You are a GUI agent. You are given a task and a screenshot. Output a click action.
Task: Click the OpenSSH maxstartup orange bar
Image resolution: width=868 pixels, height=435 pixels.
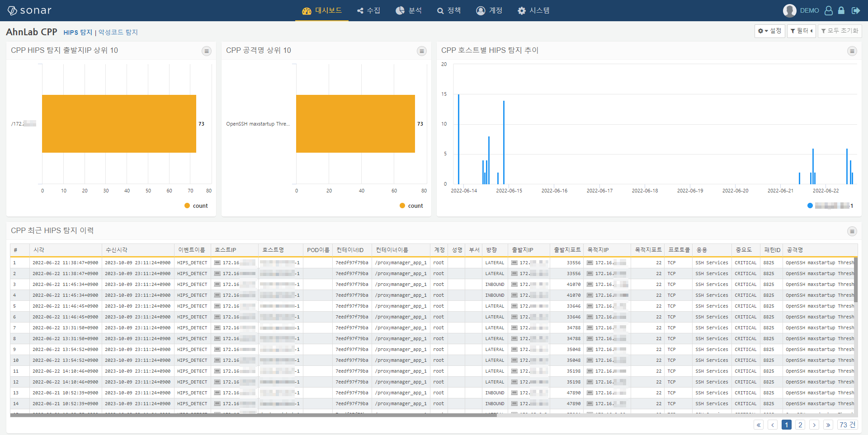coord(355,124)
